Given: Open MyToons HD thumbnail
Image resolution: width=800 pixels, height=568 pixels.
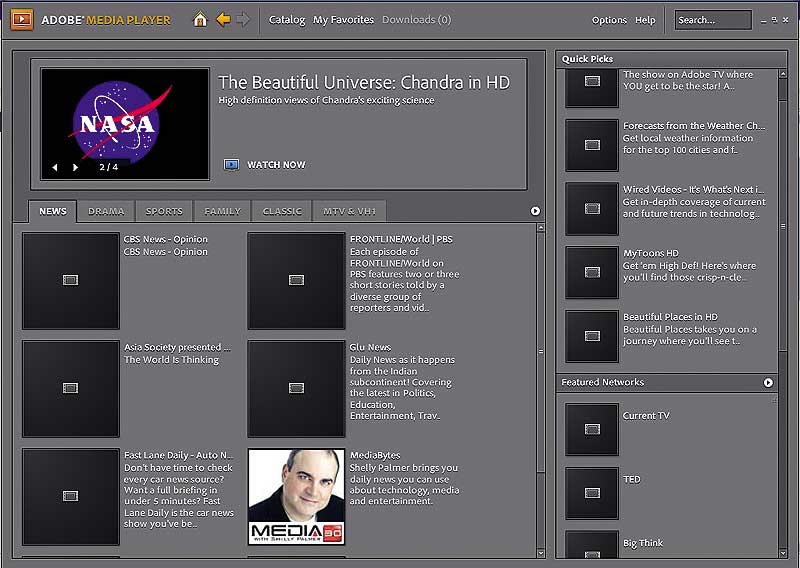Looking at the screenshot, I should coord(592,273).
